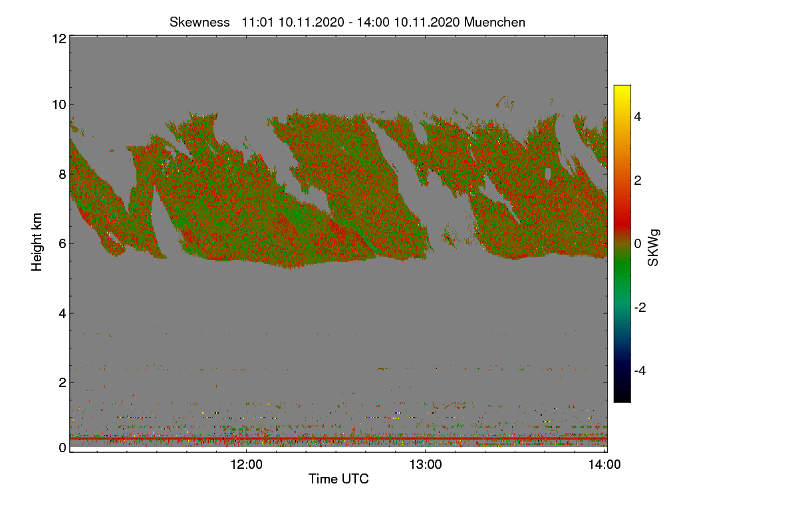Screen dimensions: 798x532
Task: Click the colorbar value 4 label
Action: [x=638, y=116]
